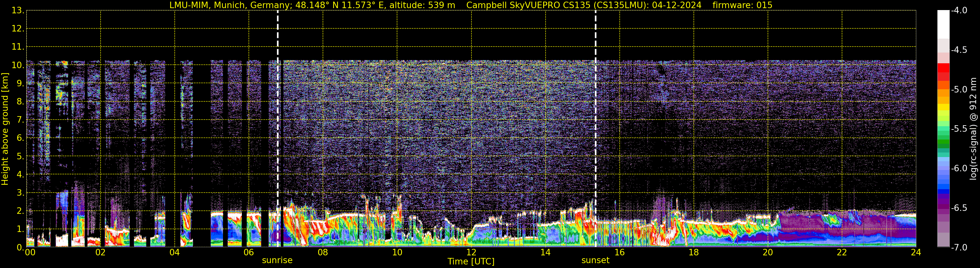Viewport: 980px width, 268px height.
Task: Click the height axis tick '11.'
Action: pyautogui.click(x=18, y=47)
